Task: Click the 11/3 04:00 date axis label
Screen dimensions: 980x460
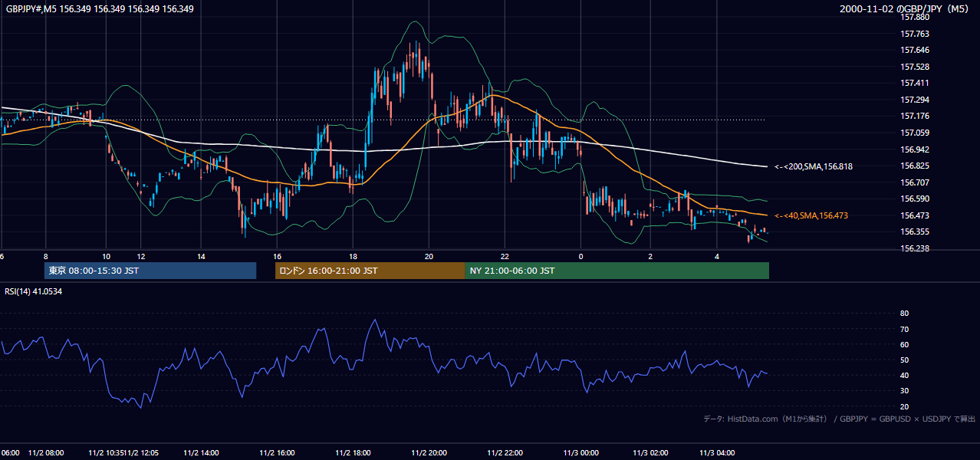Action: [x=718, y=453]
